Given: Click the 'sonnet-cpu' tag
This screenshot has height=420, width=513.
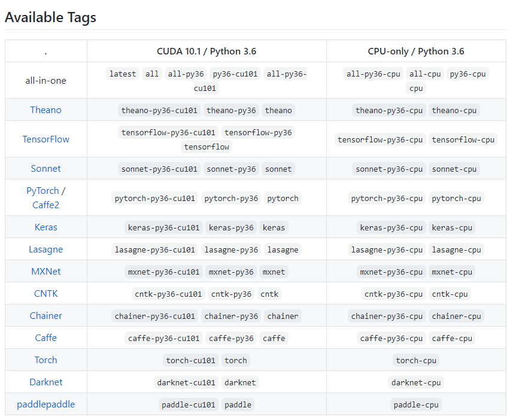Looking at the screenshot, I should pos(454,169).
